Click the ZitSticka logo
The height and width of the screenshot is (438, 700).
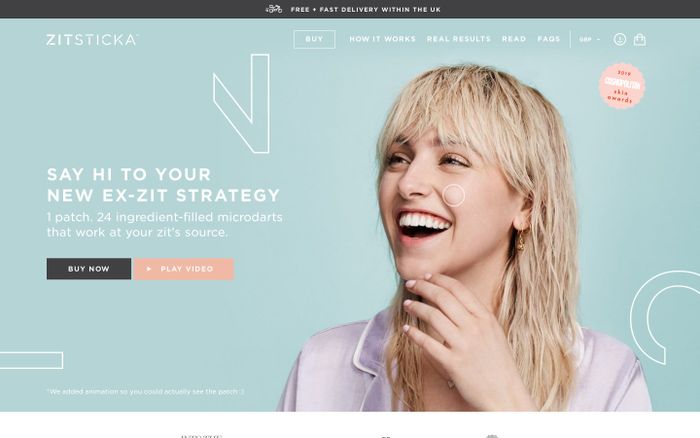pos(92,40)
